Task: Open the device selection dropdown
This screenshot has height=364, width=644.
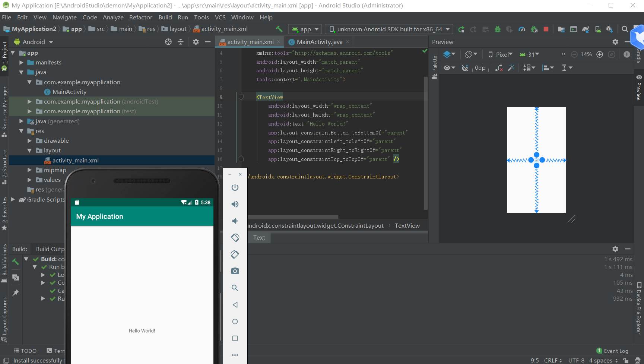Action: pos(389,29)
